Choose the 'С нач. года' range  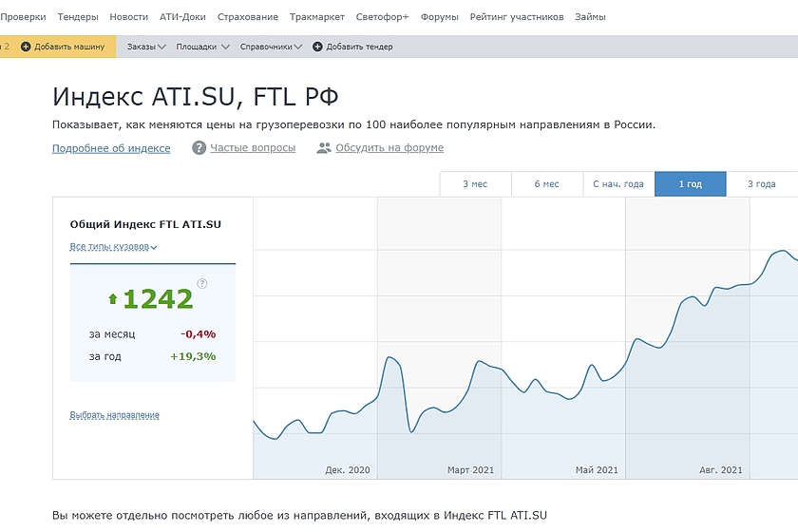point(618,184)
